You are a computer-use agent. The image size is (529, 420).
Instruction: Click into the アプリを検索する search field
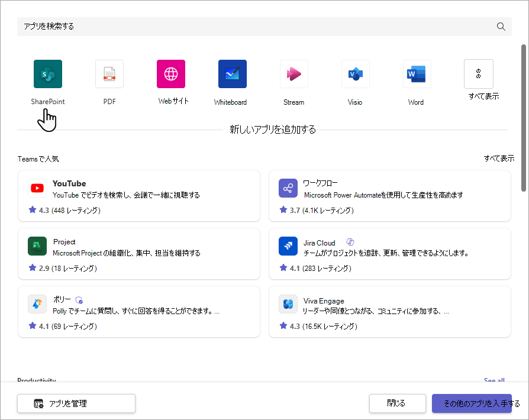pos(264,27)
